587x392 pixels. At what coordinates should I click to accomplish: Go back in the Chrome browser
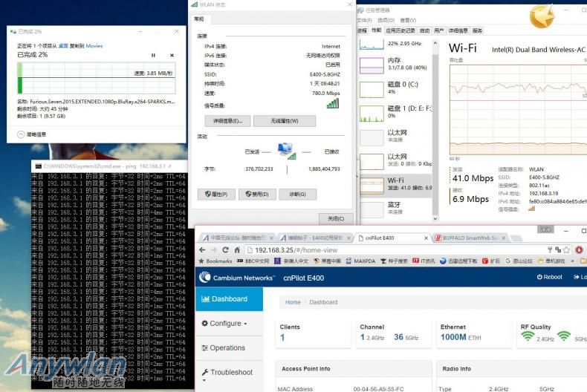tap(203, 250)
